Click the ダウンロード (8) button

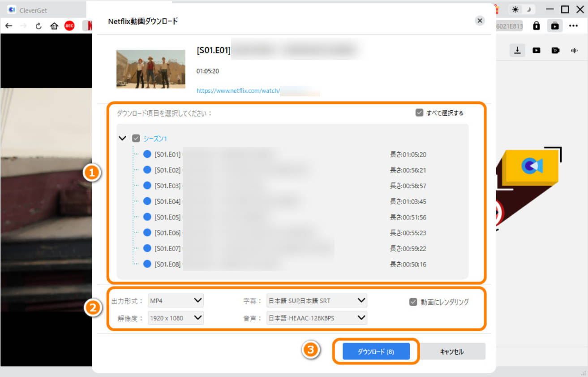[x=376, y=352]
